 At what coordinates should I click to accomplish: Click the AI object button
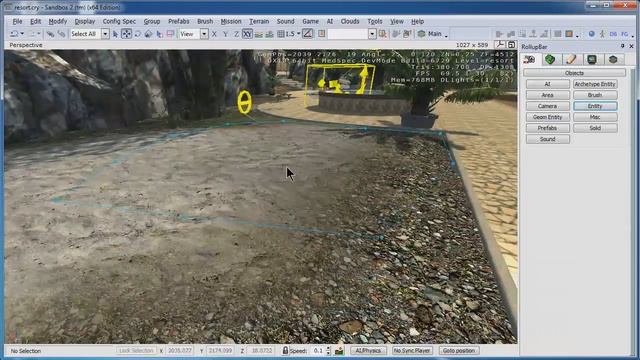pyautogui.click(x=548, y=84)
